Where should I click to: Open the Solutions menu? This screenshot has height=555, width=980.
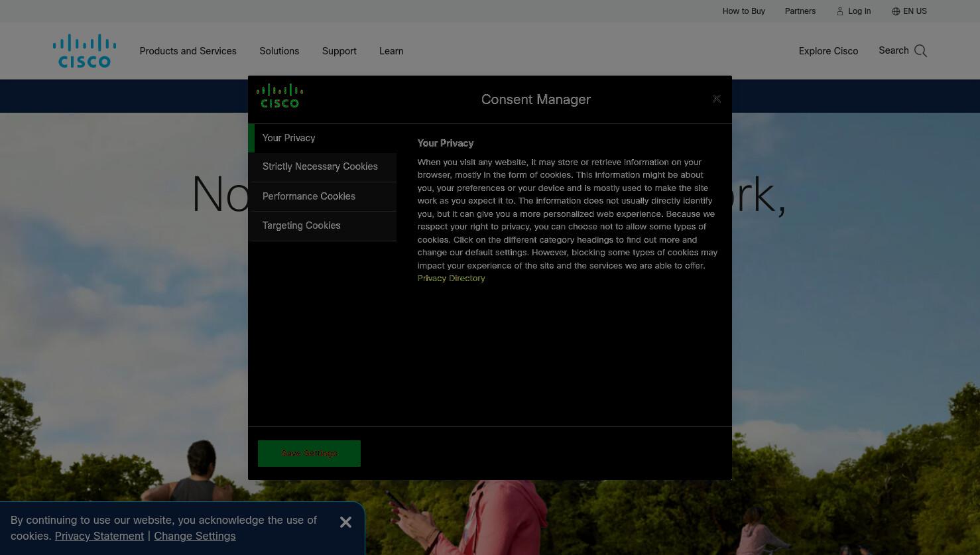[x=279, y=51]
